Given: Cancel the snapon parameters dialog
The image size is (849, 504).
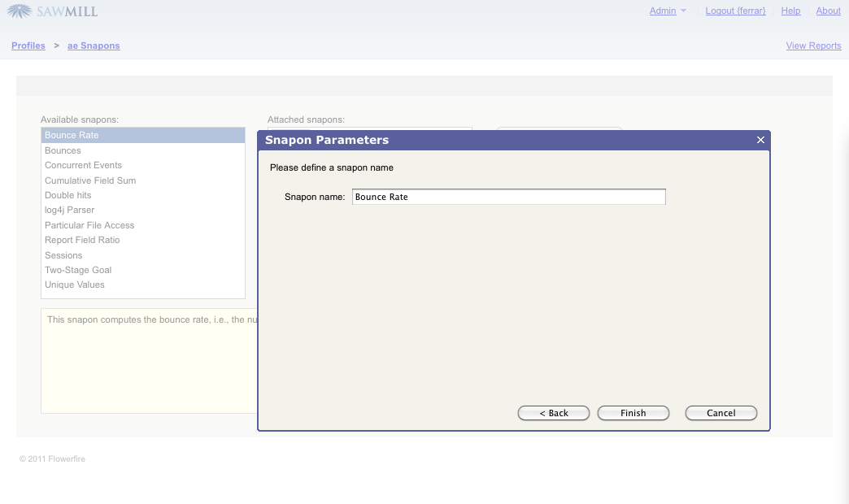Looking at the screenshot, I should pos(721,413).
